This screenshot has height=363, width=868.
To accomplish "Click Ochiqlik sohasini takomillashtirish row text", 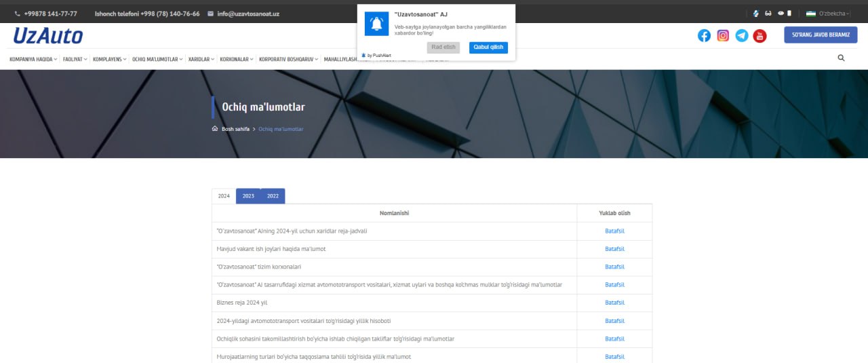I will point(336,339).
